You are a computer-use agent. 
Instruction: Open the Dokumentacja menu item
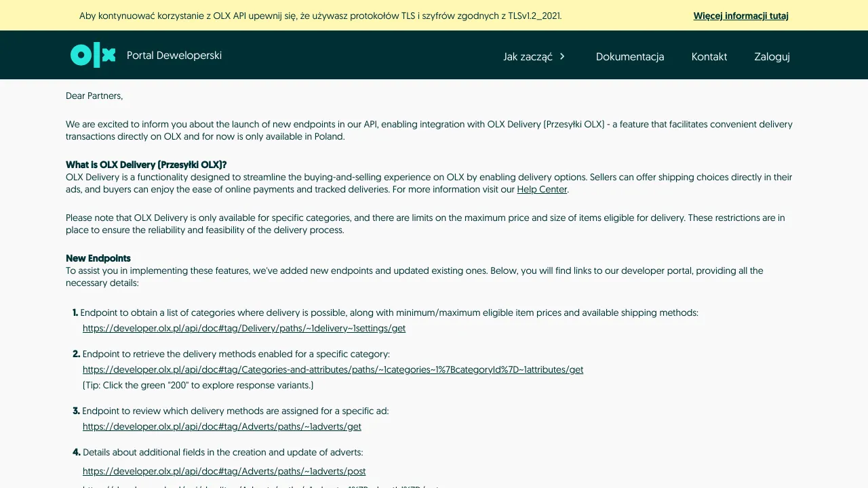[630, 57]
